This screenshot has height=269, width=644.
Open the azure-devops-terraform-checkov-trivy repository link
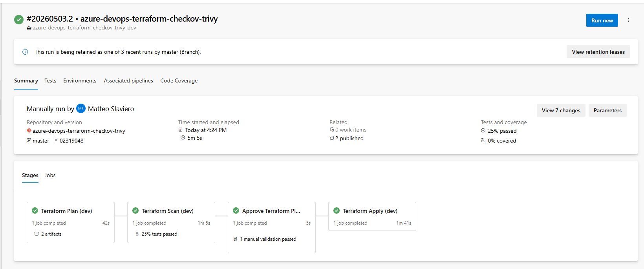(x=79, y=131)
